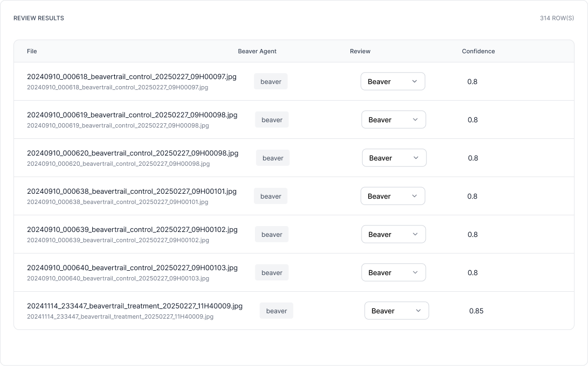Click the 0.85 confidence value
Viewport: 588px width, 366px height.
(x=476, y=311)
